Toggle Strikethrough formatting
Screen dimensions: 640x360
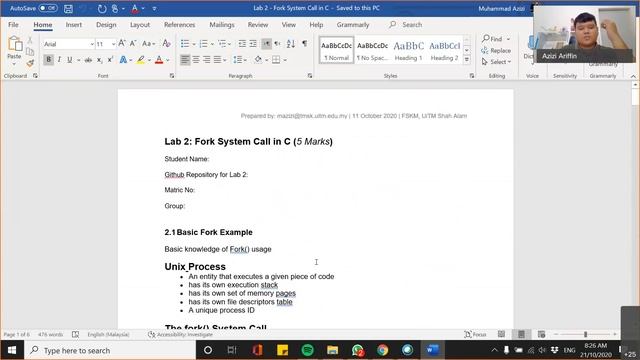pyautogui.click(x=88, y=60)
